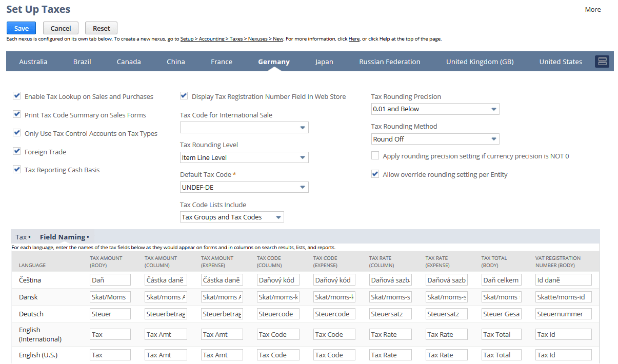
Task: Click the More link
Action: [x=592, y=9]
